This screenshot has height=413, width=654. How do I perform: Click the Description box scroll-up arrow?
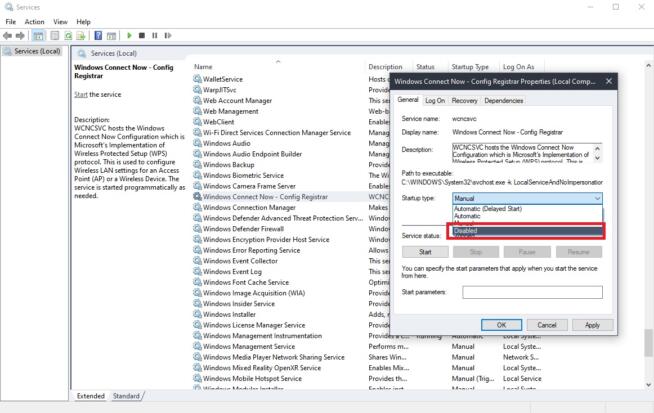(597, 149)
